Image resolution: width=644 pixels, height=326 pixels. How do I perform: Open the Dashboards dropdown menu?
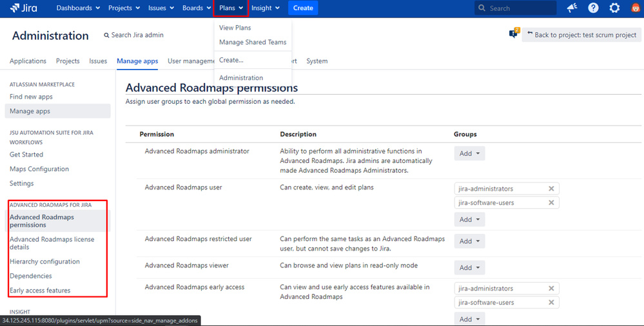pos(78,8)
